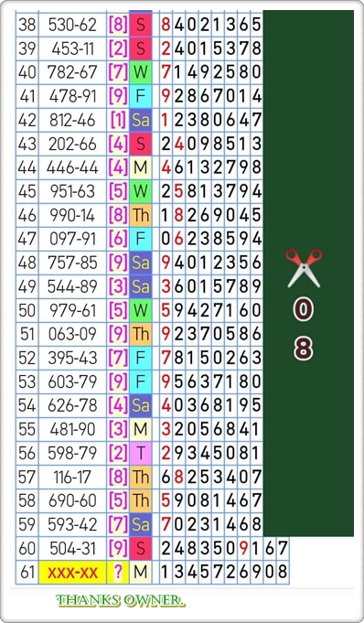This screenshot has width=364, height=623.
Task: Click the [1] bracket value in row 42
Action: tap(118, 121)
